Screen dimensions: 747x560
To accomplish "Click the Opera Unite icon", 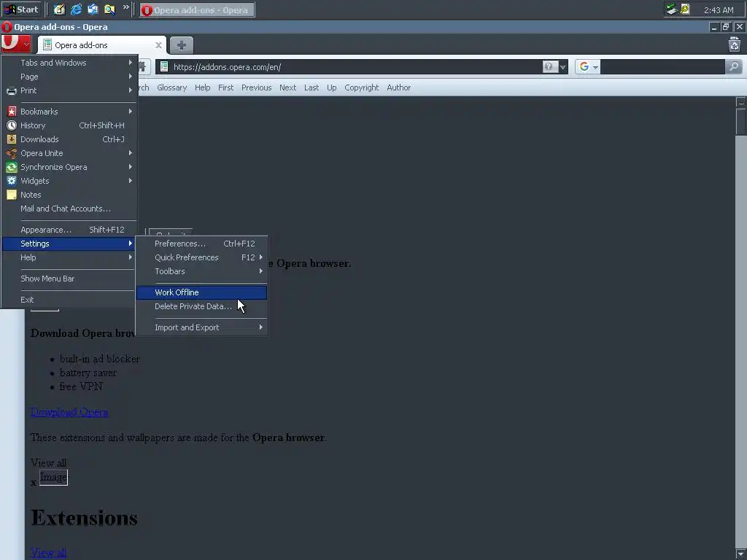I will tap(12, 153).
